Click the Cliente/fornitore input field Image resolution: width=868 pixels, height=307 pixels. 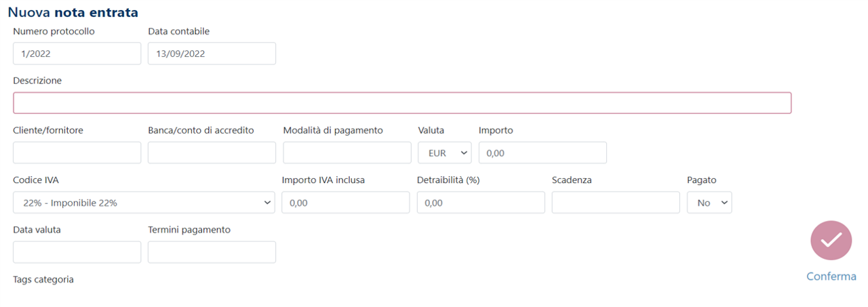coord(77,153)
